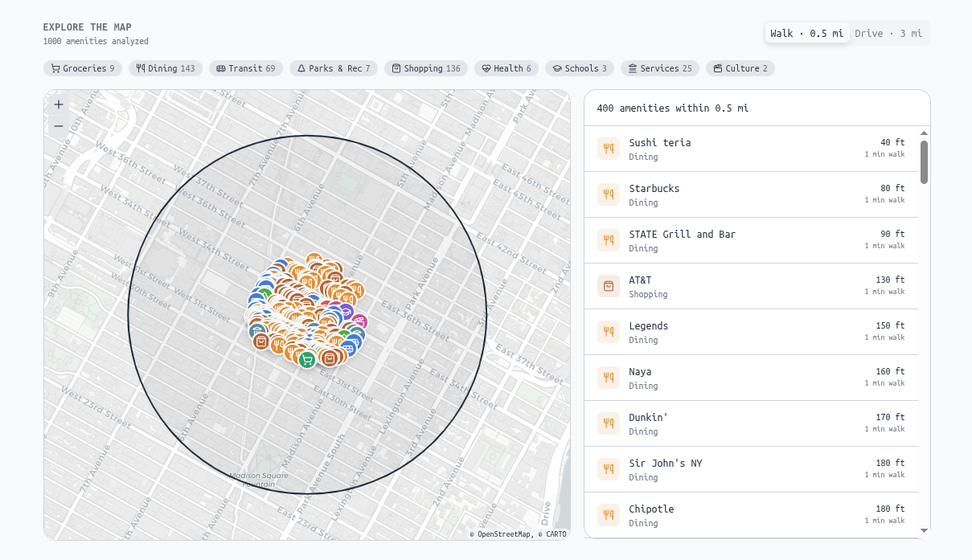
Task: Toggle the Parks & Rec 7 filter
Action: tap(334, 68)
